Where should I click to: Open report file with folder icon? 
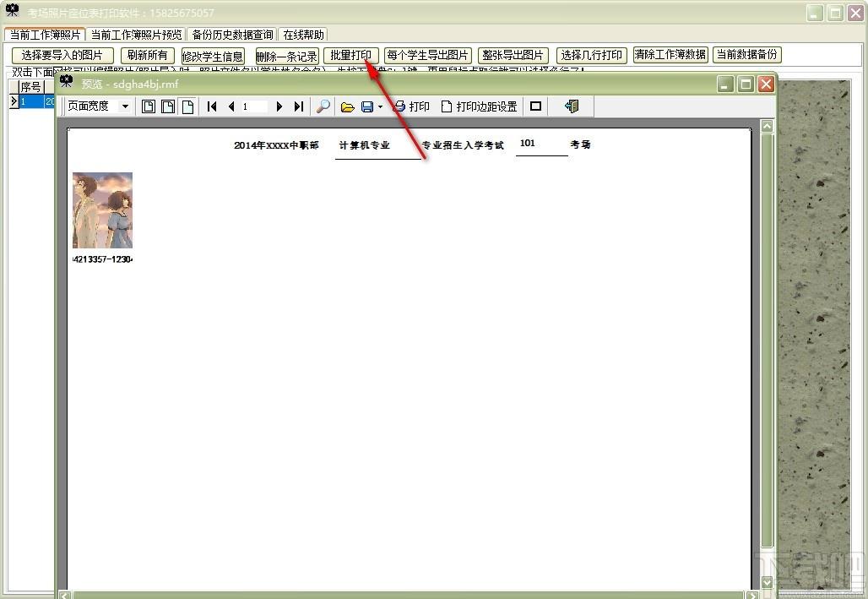click(347, 106)
